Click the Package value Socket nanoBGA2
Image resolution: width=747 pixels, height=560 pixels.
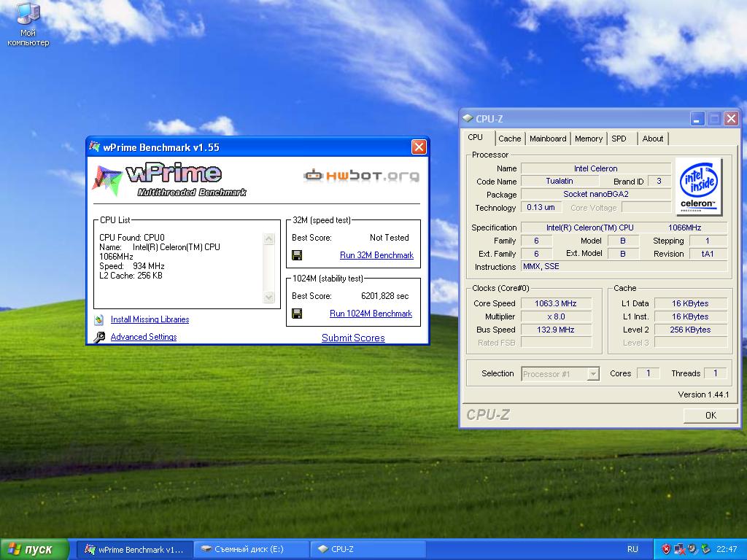(x=595, y=194)
